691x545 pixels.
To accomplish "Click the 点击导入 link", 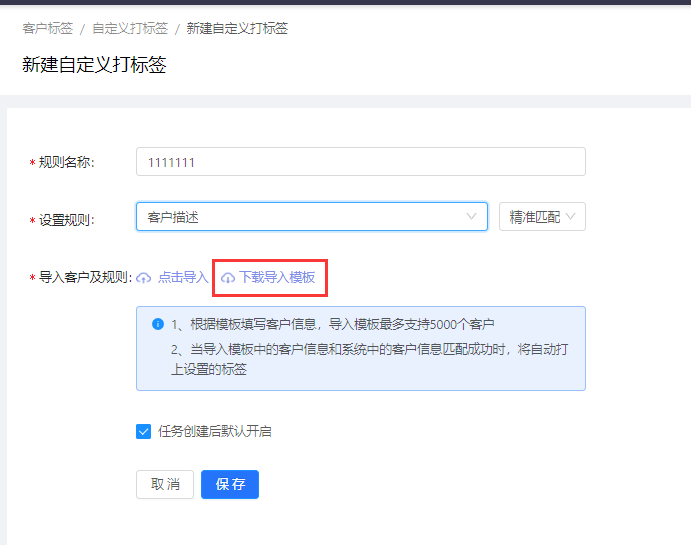I will pyautogui.click(x=183, y=278).
